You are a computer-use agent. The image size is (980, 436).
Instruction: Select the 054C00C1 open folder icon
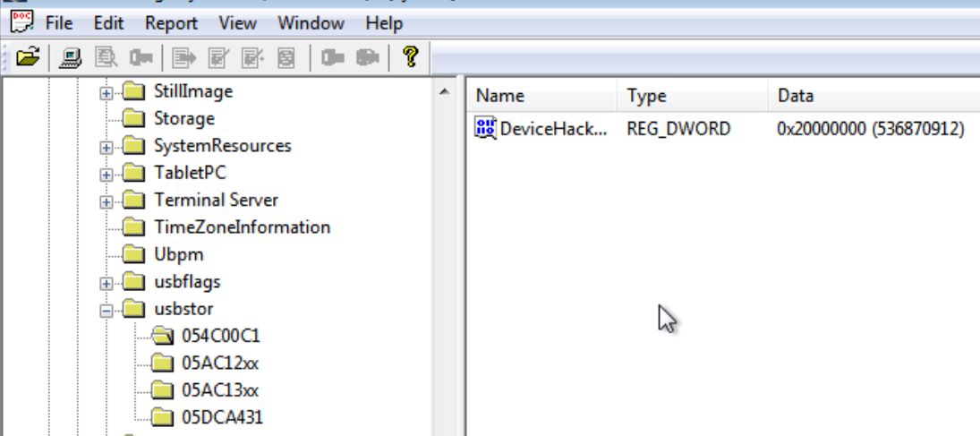pyautogui.click(x=162, y=337)
